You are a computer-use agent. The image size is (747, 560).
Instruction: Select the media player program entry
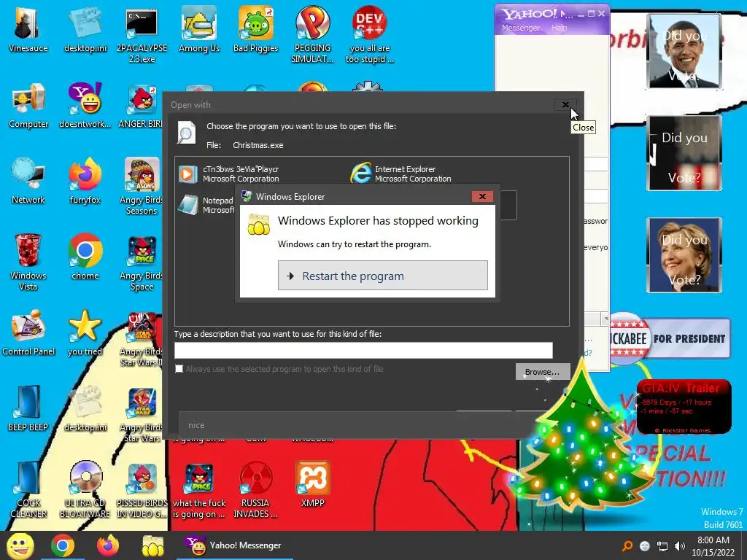(x=229, y=174)
